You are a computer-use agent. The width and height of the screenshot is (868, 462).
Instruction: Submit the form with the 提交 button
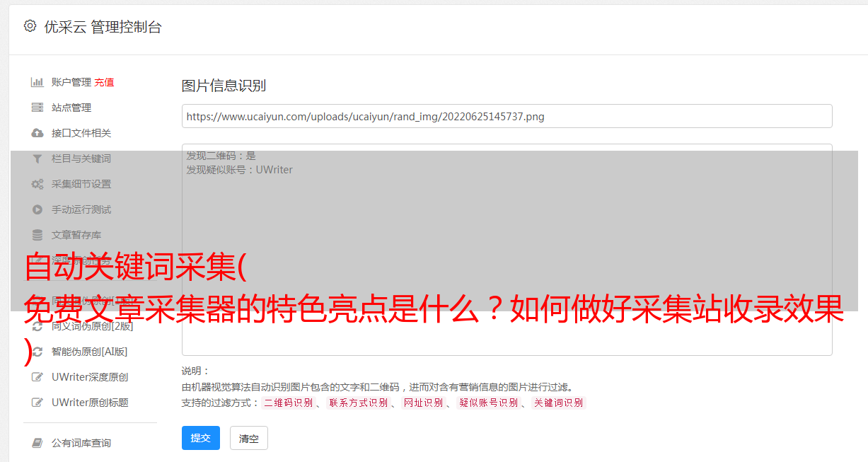click(x=201, y=438)
